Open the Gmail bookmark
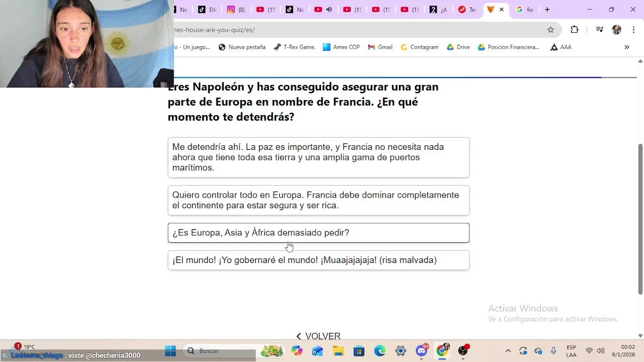This screenshot has height=362, width=644. (x=380, y=47)
